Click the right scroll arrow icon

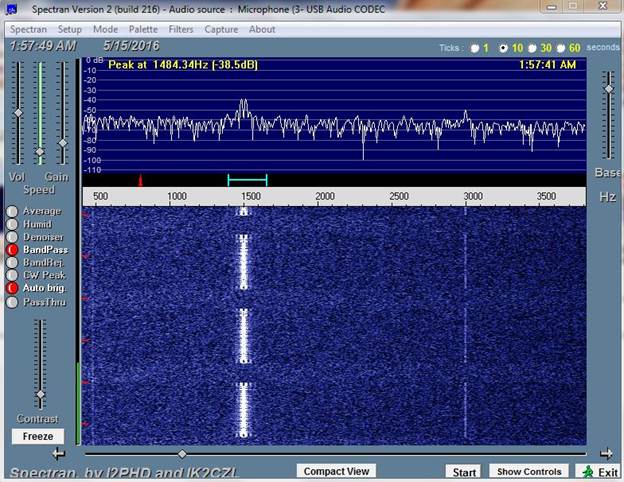pos(606,453)
